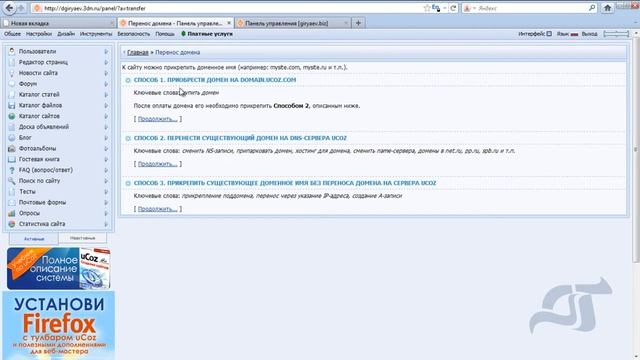
Task: Expand the Фотоальбомы submenu arrow
Action: (x=106, y=149)
